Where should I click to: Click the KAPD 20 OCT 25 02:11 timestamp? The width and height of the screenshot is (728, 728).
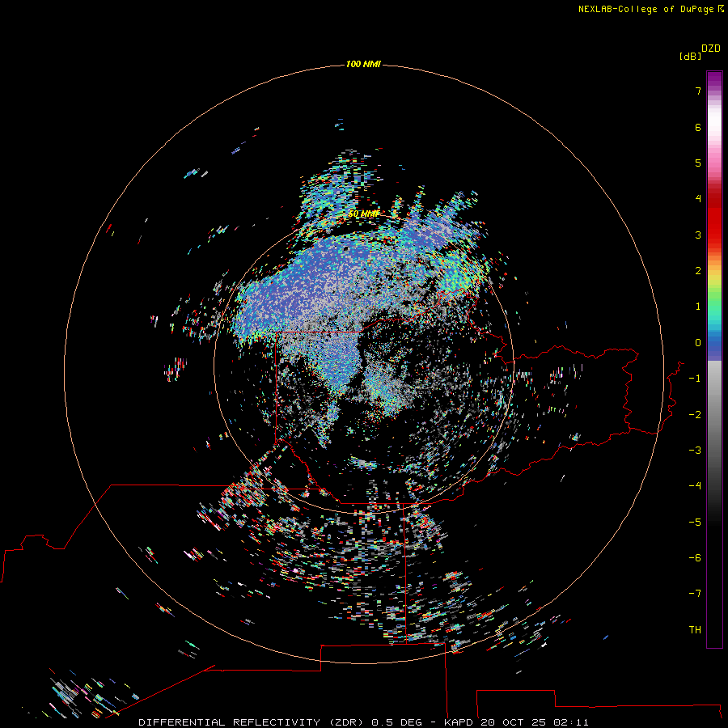click(x=516, y=722)
